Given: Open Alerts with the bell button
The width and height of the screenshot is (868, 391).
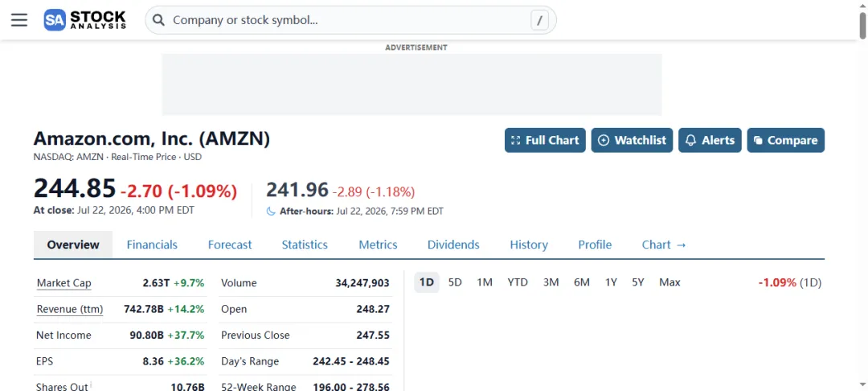Looking at the screenshot, I should 710,140.
